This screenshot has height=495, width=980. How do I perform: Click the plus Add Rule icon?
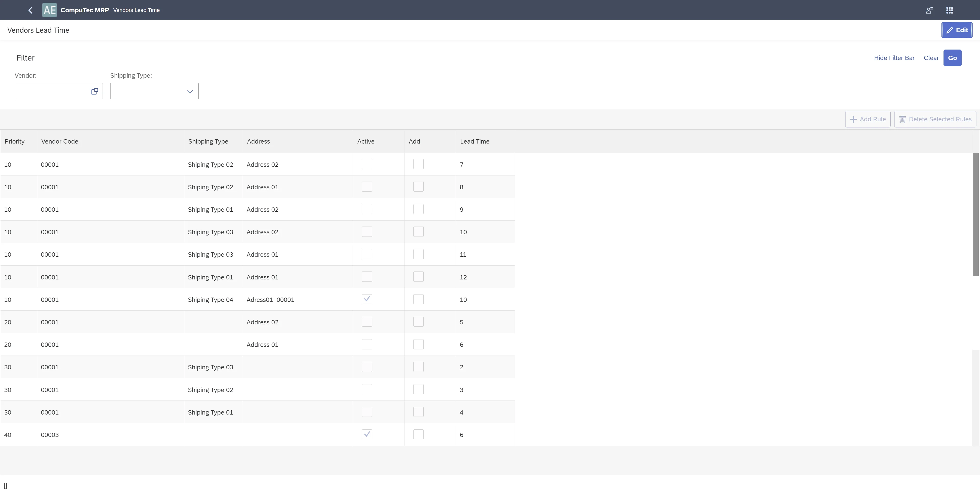coord(853,119)
